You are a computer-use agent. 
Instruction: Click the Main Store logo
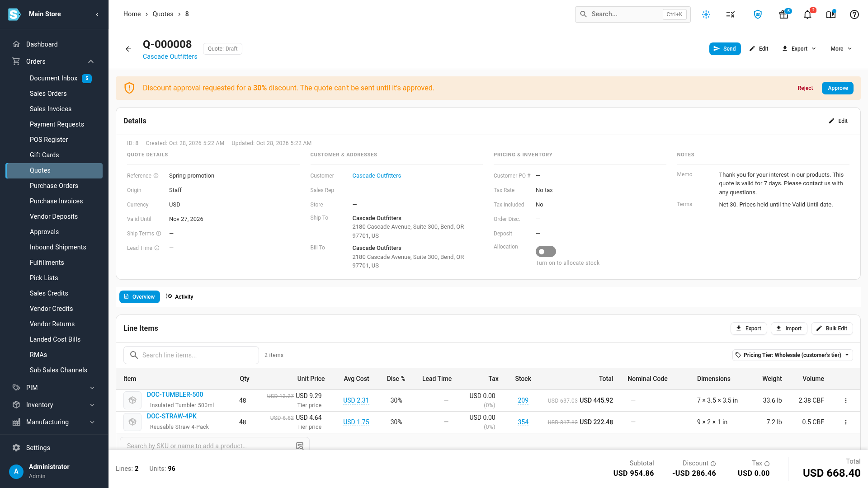click(14, 14)
